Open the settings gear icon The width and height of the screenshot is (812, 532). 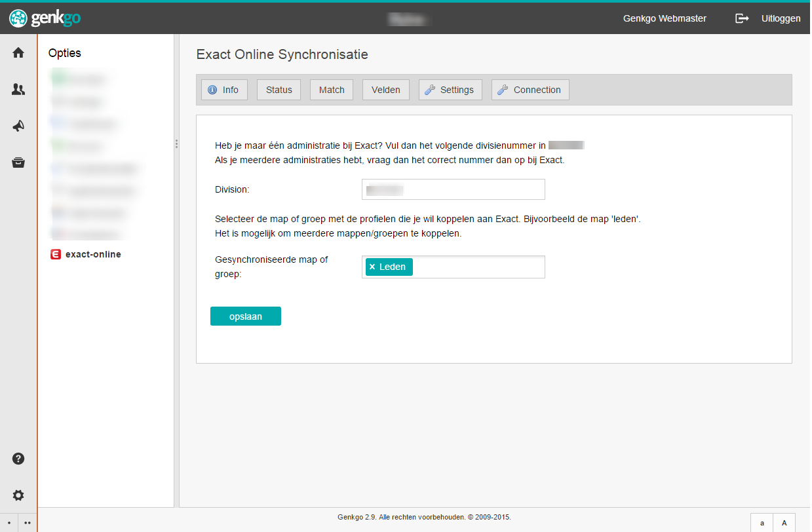pyautogui.click(x=18, y=495)
